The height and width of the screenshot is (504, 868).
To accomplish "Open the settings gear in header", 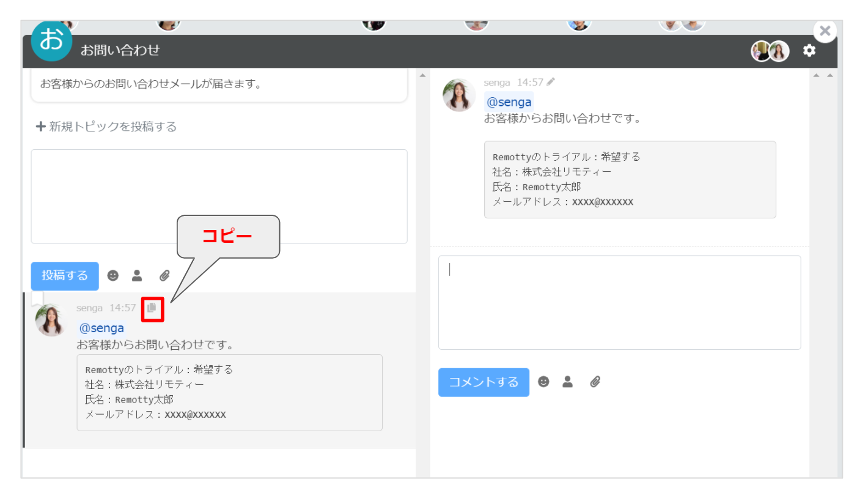I will click(809, 51).
